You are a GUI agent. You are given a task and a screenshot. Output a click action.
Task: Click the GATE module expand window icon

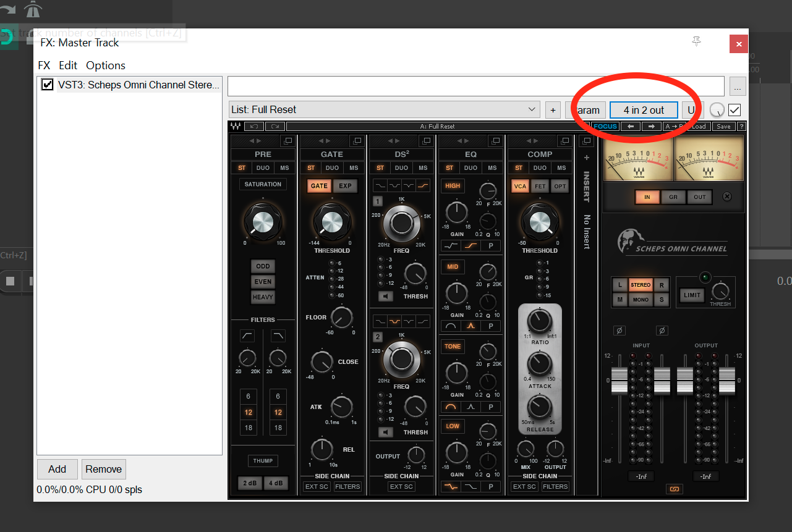pyautogui.click(x=357, y=141)
